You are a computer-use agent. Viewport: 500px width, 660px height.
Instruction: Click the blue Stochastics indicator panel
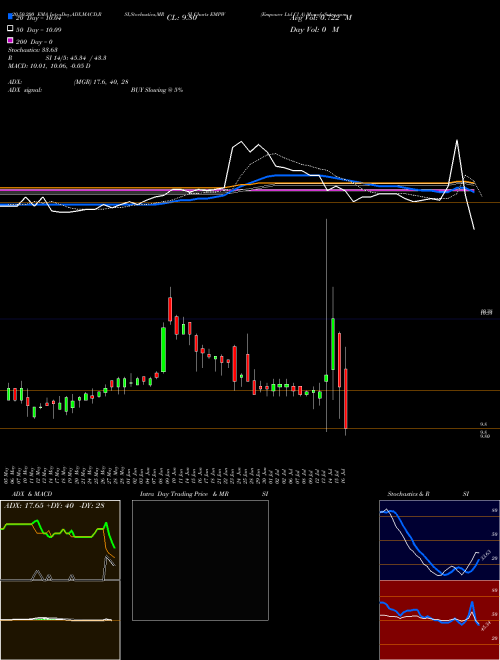(x=439, y=540)
